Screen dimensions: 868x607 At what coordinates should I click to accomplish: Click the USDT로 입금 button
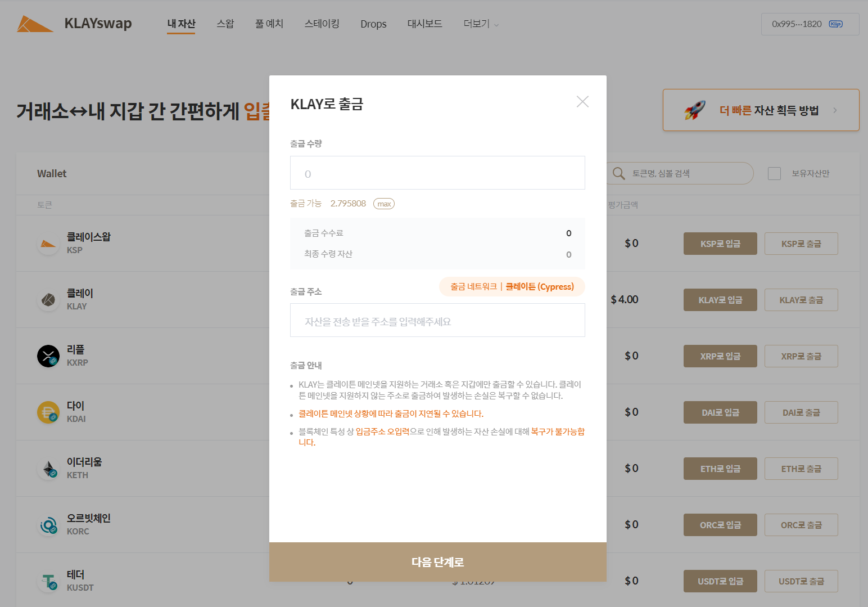[720, 581]
